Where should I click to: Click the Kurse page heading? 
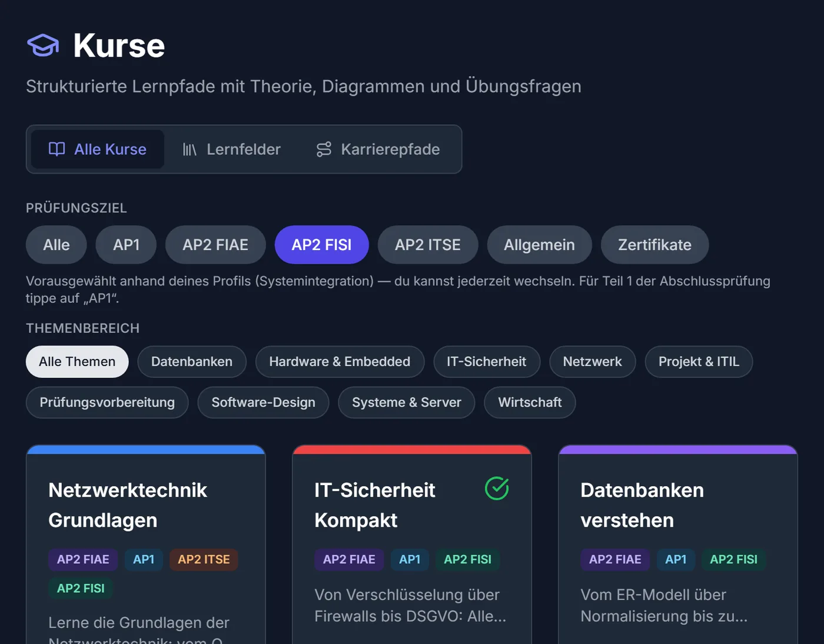pos(119,45)
